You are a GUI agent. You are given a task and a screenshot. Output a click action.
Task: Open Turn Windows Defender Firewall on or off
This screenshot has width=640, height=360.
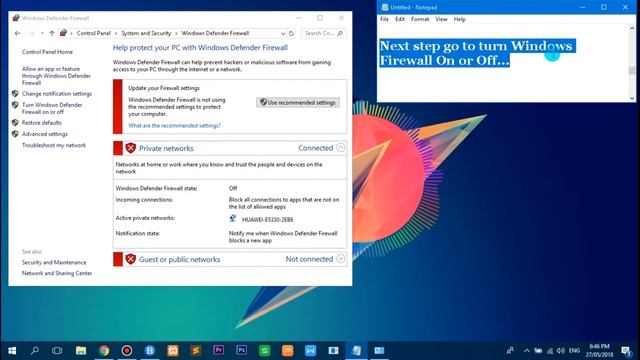click(52, 108)
